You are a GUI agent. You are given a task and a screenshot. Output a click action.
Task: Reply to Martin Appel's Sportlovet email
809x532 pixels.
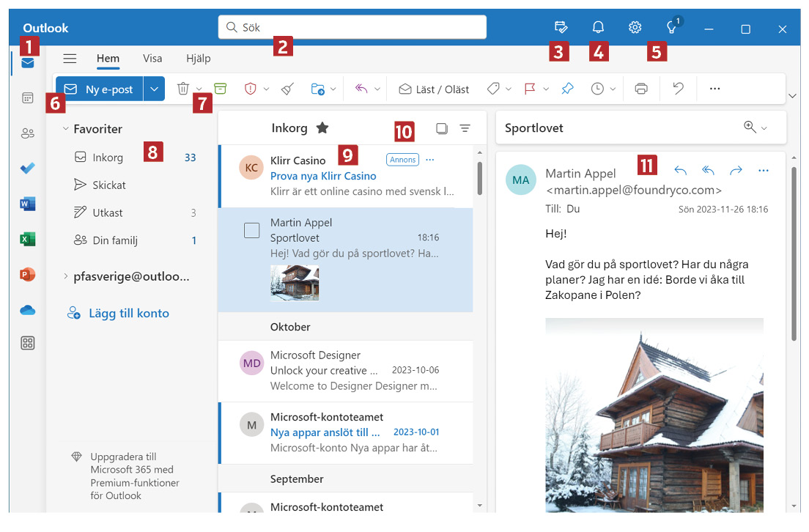pos(680,170)
